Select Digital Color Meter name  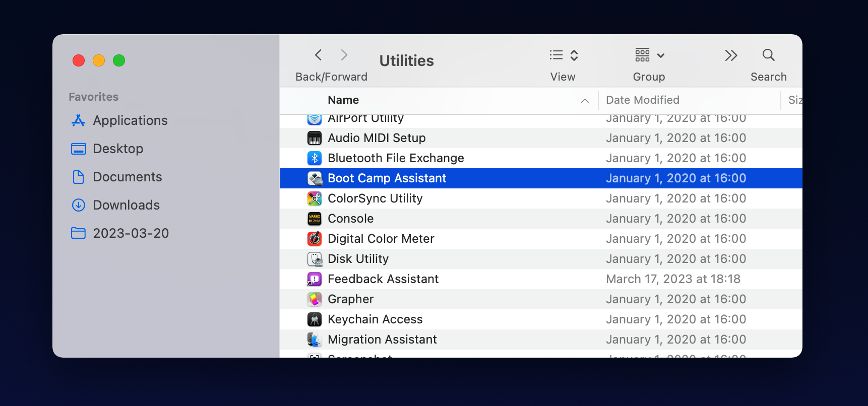(381, 239)
